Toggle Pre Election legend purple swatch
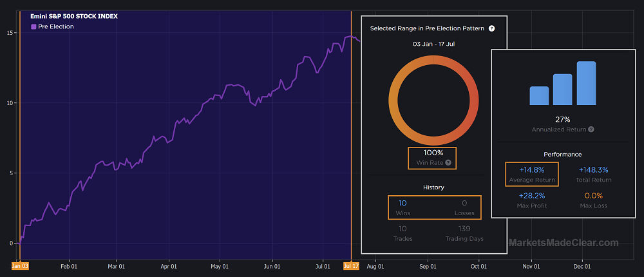The width and height of the screenshot is (644, 277). coord(33,26)
